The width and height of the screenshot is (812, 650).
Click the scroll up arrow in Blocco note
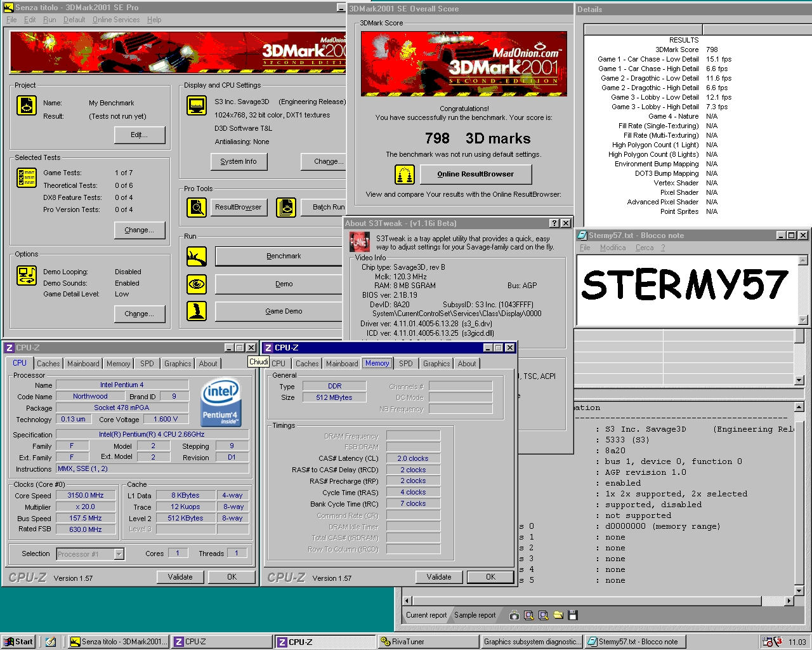pos(802,260)
